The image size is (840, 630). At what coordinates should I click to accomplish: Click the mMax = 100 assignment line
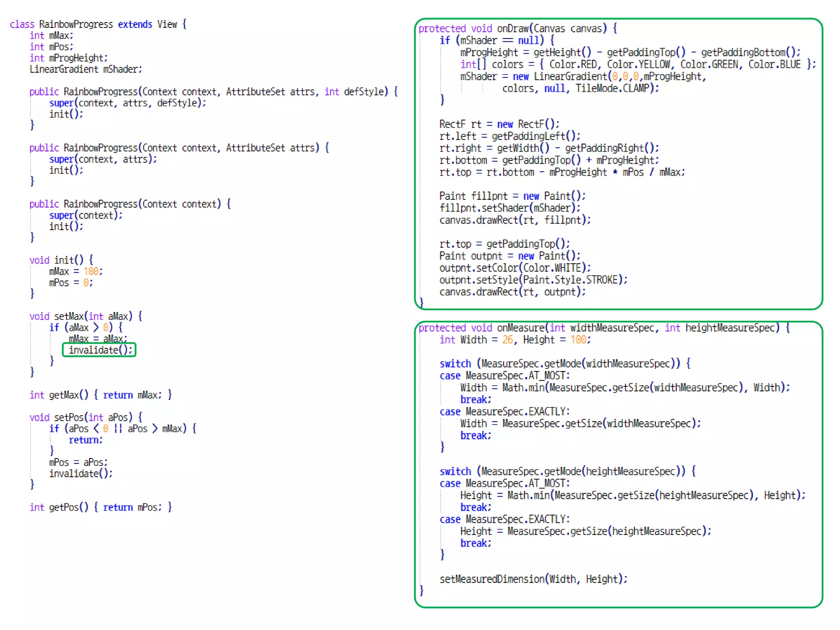pos(75,271)
